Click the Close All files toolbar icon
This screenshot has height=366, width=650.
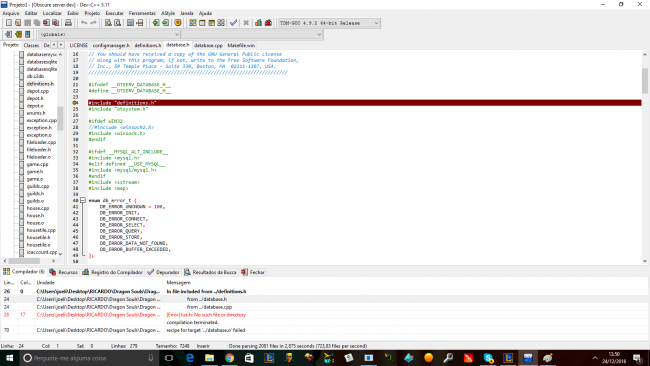click(x=56, y=23)
